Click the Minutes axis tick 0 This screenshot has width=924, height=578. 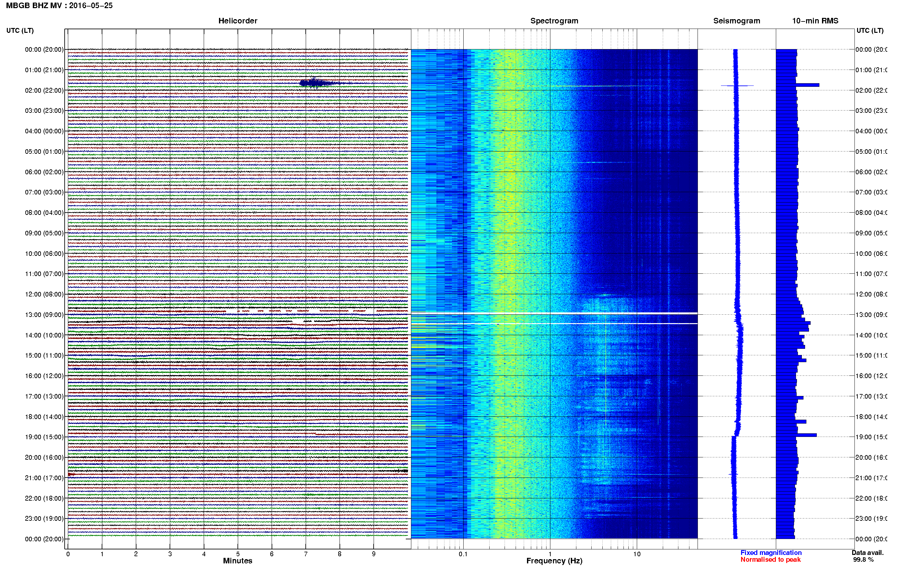coord(68,554)
